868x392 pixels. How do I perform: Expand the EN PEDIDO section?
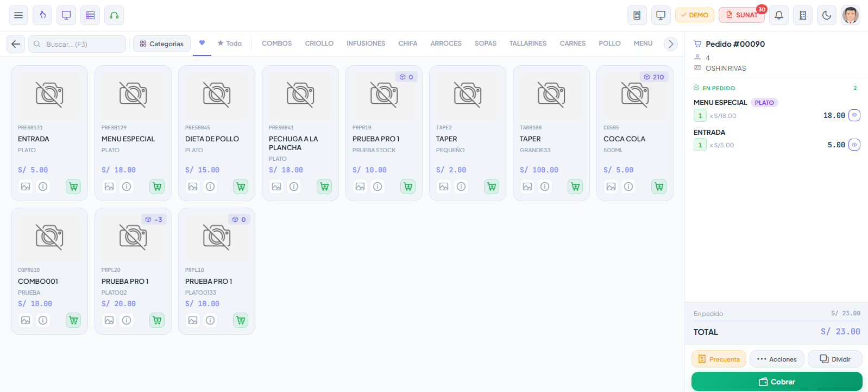pyautogui.click(x=776, y=88)
